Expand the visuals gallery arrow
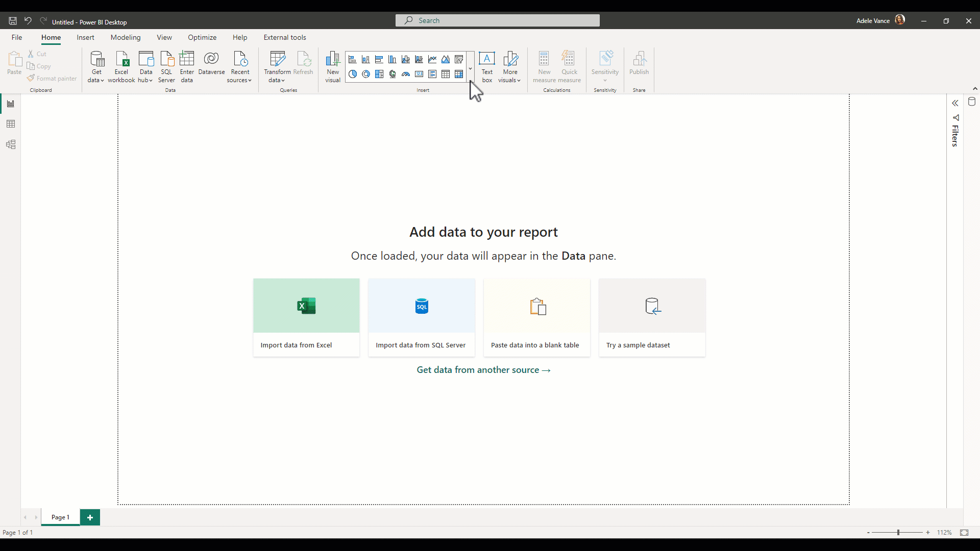Viewport: 980px width, 551px height. click(x=470, y=68)
